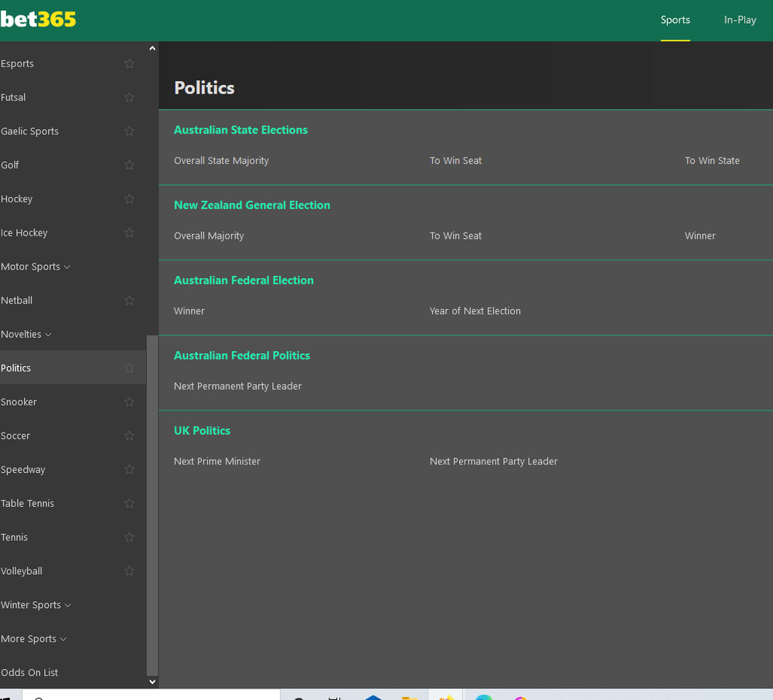Viewport: 773px width, 700px height.
Task: Click the bet365 logo
Action: [x=39, y=19]
